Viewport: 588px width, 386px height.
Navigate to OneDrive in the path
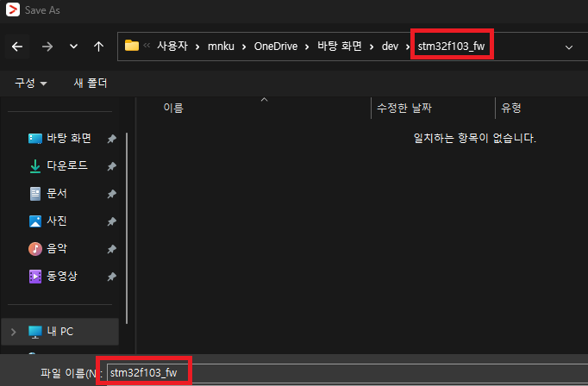(276, 46)
